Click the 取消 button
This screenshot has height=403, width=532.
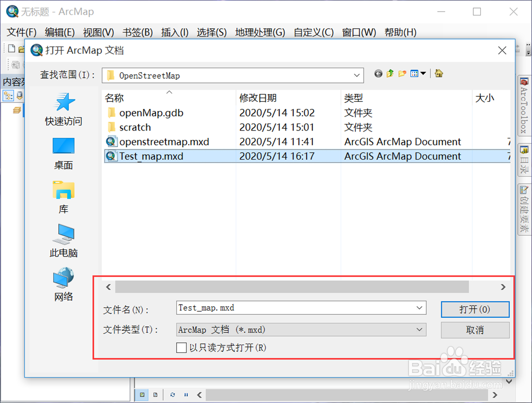[474, 330]
